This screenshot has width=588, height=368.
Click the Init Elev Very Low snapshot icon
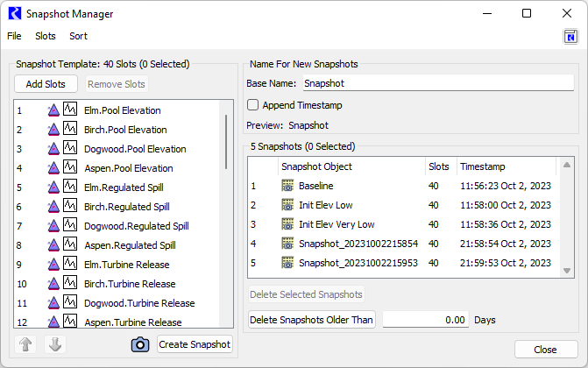(x=287, y=224)
